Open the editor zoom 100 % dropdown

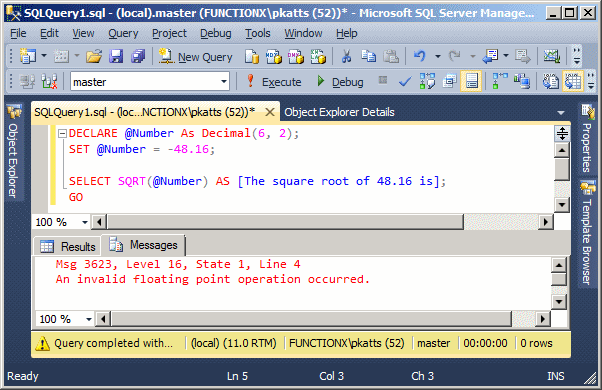coord(84,222)
